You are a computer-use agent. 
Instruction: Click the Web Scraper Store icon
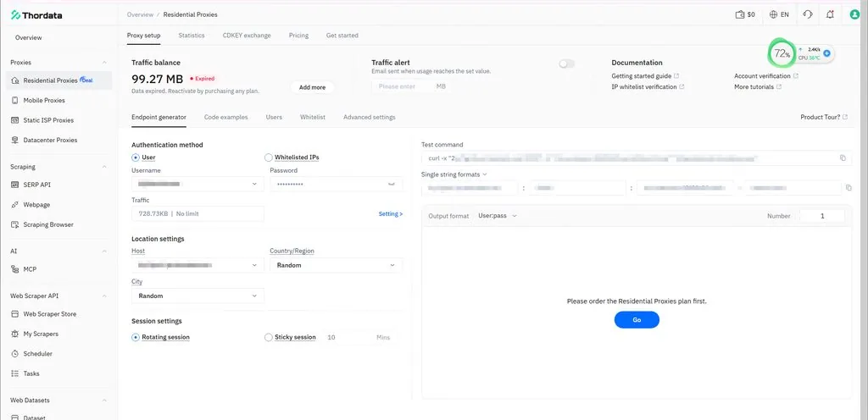pyautogui.click(x=15, y=314)
